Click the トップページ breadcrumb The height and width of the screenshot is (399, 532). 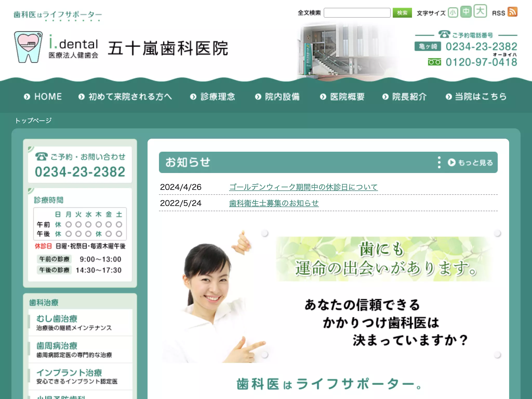[x=34, y=121]
